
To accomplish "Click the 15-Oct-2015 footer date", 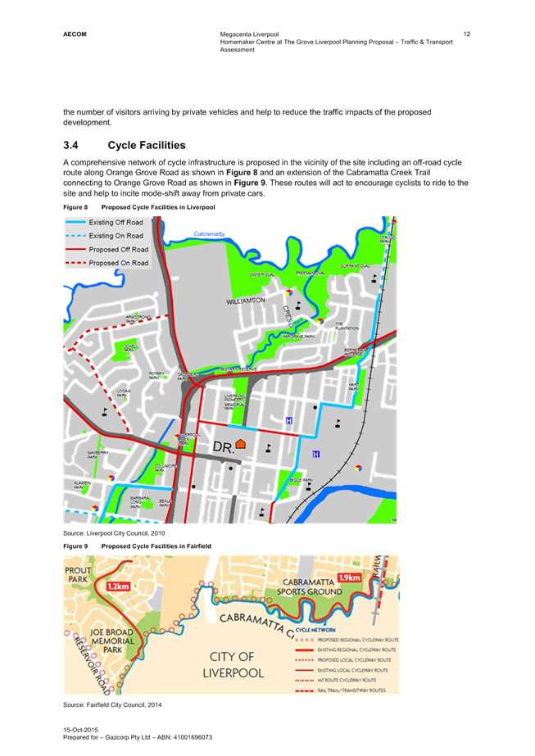I will pyautogui.click(x=80, y=730).
